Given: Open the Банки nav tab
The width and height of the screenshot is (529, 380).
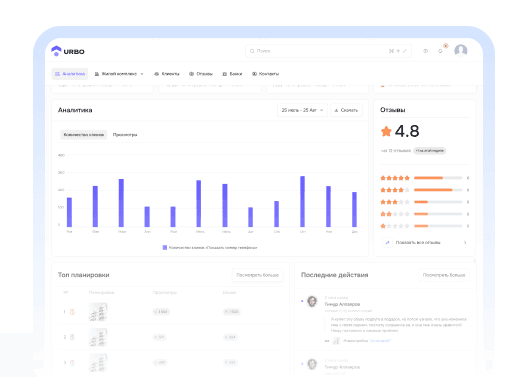Looking at the screenshot, I should [232, 74].
